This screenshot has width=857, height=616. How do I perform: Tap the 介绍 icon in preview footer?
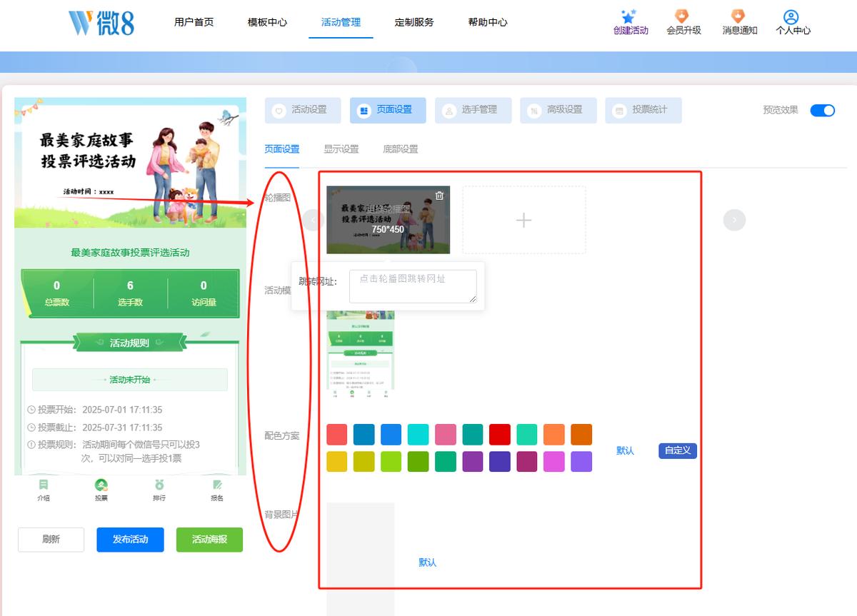click(x=44, y=485)
